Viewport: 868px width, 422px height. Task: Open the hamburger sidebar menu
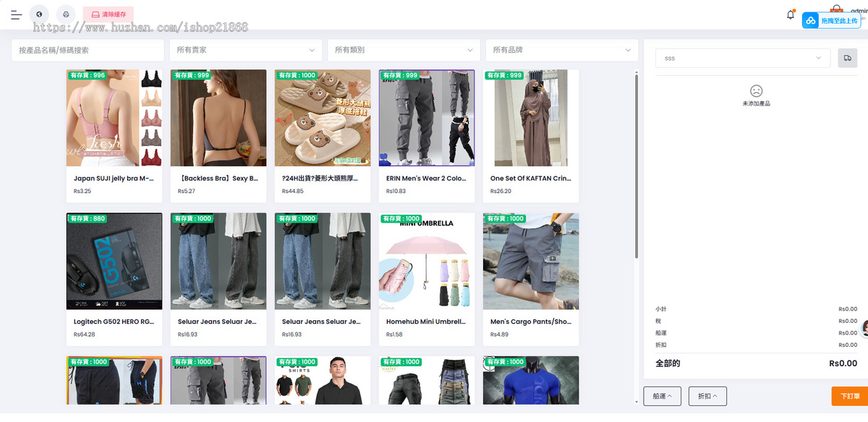coord(16,14)
